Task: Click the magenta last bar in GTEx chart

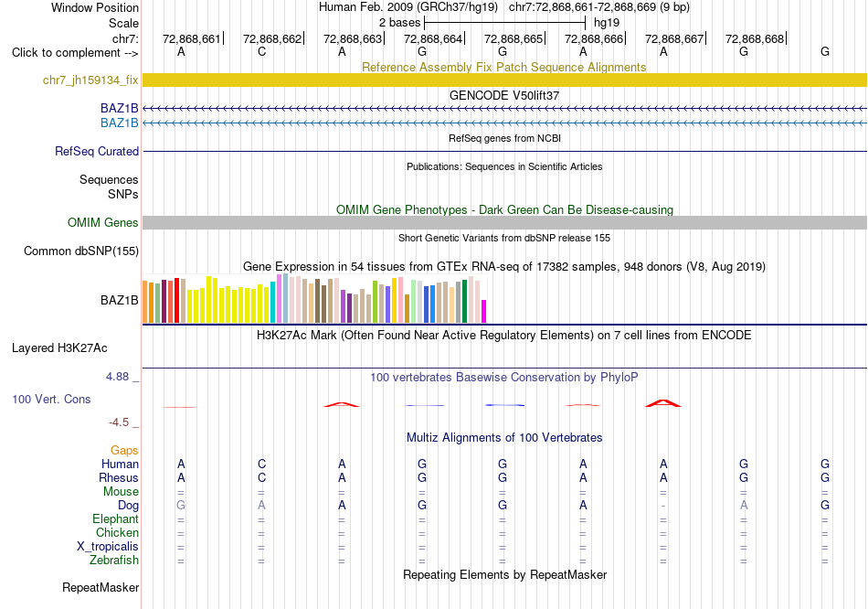Action: click(x=484, y=312)
